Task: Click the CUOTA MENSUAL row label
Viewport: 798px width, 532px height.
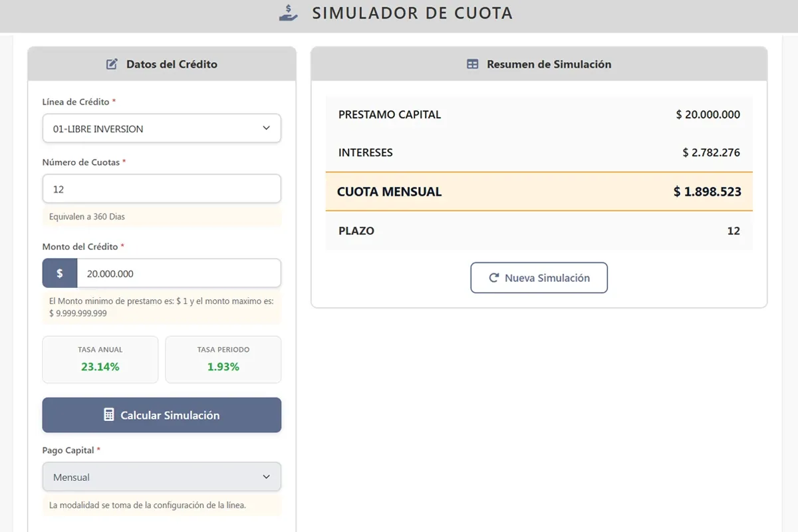Action: pos(389,192)
